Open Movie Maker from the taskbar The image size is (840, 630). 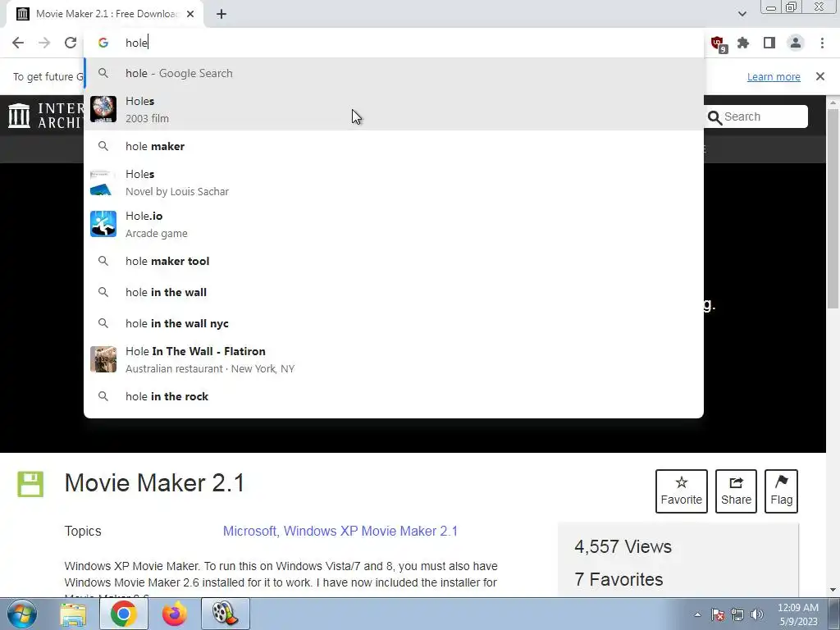coord(225,614)
